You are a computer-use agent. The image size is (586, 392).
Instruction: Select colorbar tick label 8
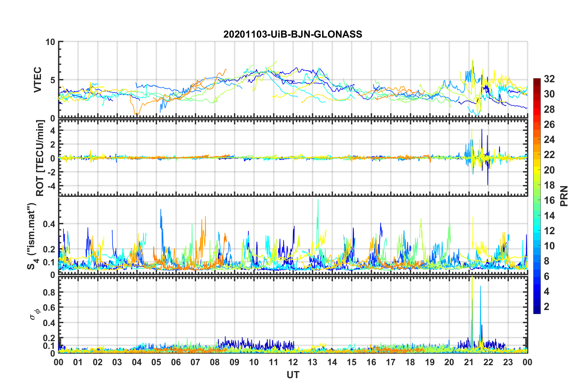[x=547, y=261]
